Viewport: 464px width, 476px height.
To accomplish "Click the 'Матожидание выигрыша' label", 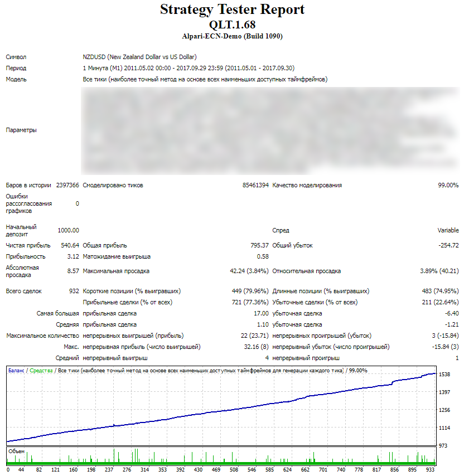I will pos(117,256).
